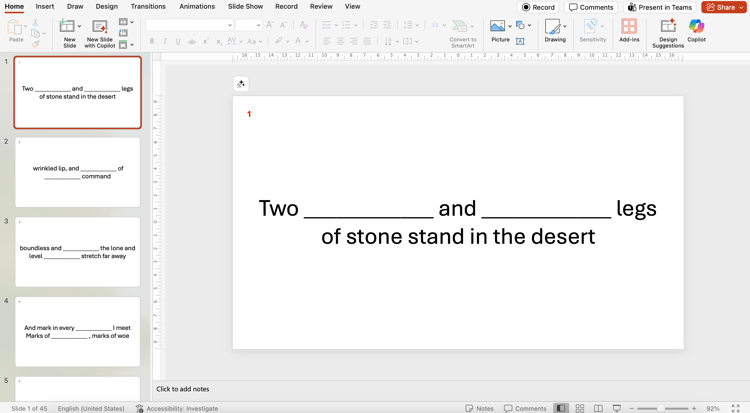Toggle the Notes pane in status bar
This screenshot has width=750, height=413.
pyautogui.click(x=479, y=408)
